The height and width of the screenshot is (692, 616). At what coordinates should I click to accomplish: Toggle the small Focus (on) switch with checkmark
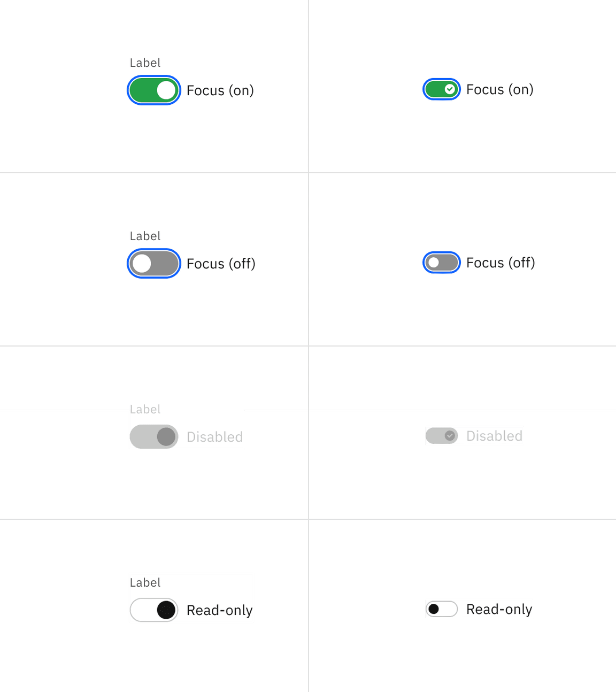point(442,89)
